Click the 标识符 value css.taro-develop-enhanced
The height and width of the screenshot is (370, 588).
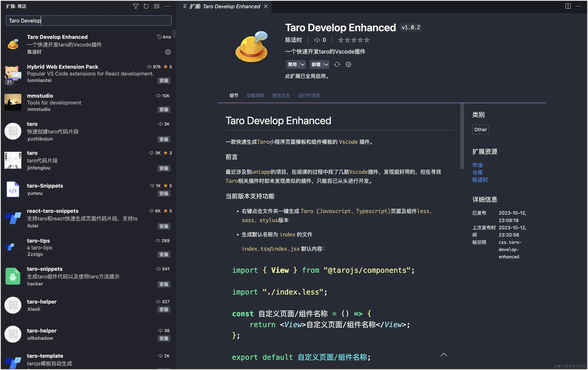[x=510, y=249]
